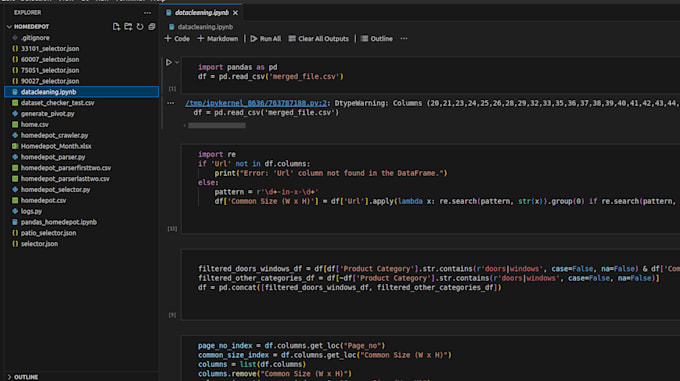
Task: Run All notebook cells
Action: (x=266, y=39)
